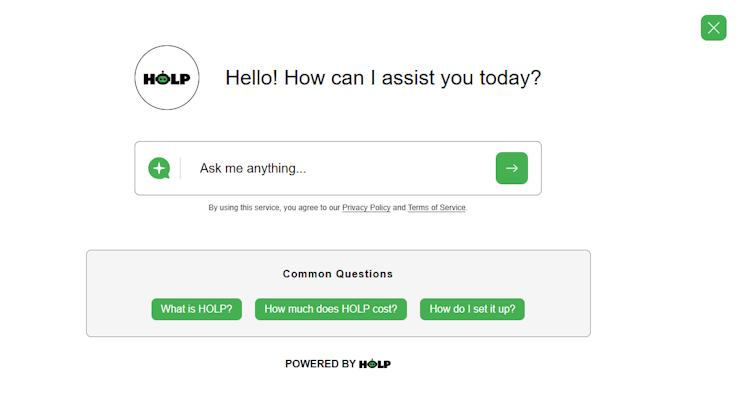Choose the How do I set it up? question
750x418 pixels.
coord(472,309)
